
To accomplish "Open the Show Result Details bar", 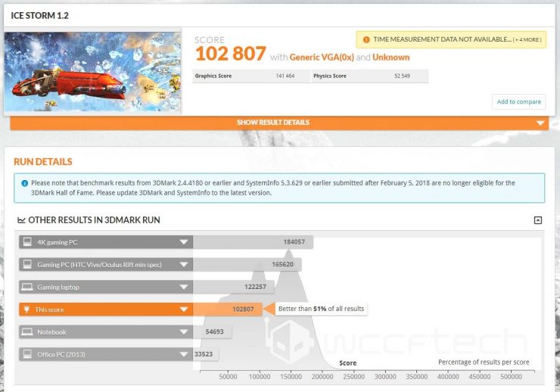I will point(279,123).
